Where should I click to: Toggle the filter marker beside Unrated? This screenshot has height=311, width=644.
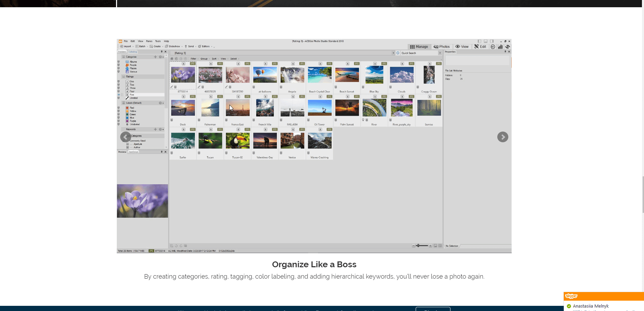(119, 98)
